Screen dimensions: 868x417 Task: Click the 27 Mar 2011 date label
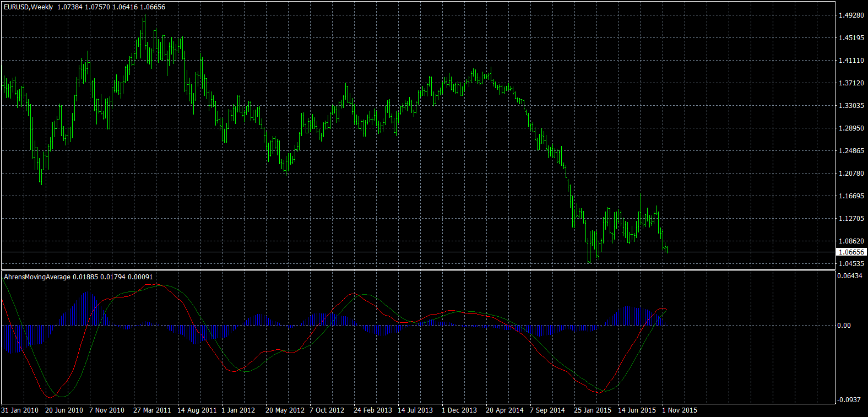click(152, 410)
